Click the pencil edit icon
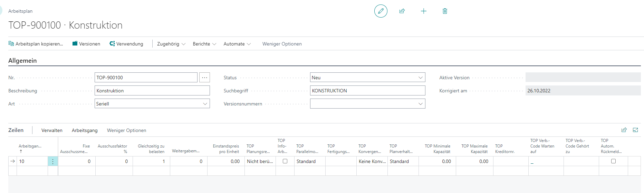This screenshot has width=644, height=193. point(381,11)
